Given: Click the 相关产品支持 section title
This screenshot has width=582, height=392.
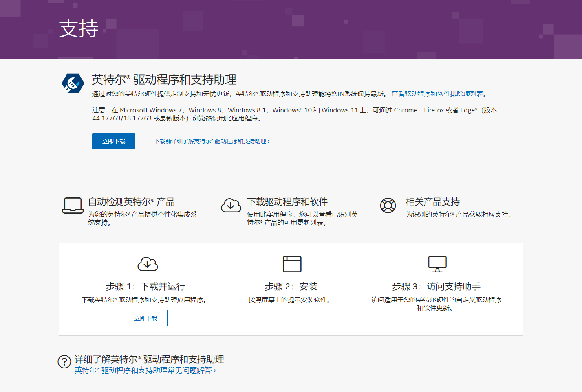Looking at the screenshot, I should click(432, 201).
